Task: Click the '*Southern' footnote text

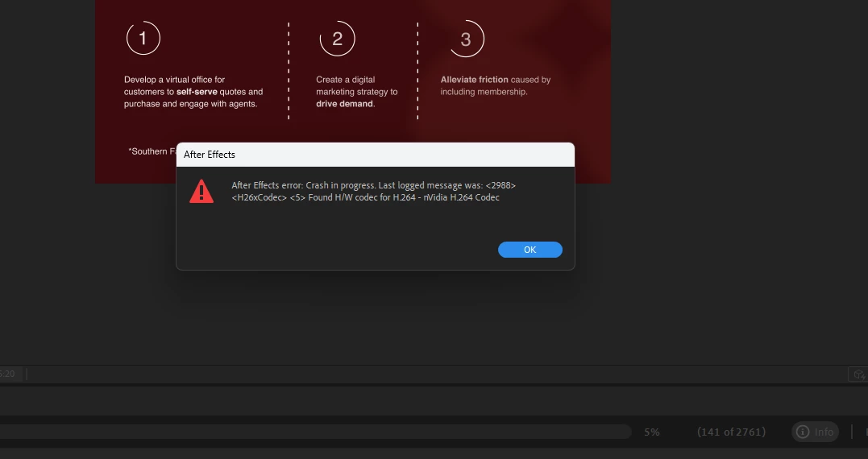Action: point(152,151)
